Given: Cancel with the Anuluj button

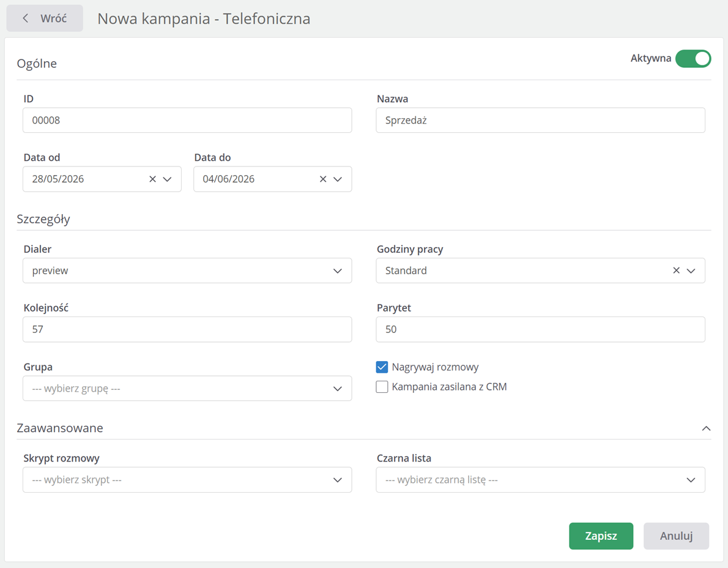Looking at the screenshot, I should [x=676, y=536].
